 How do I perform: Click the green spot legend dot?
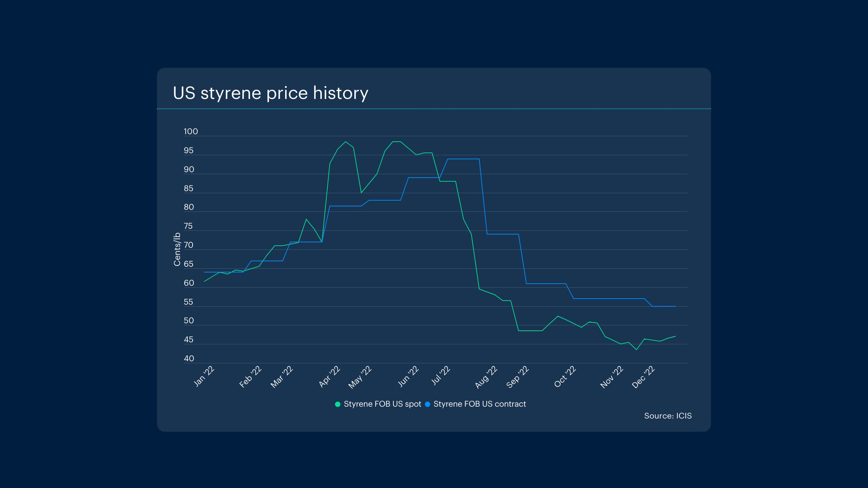click(337, 404)
